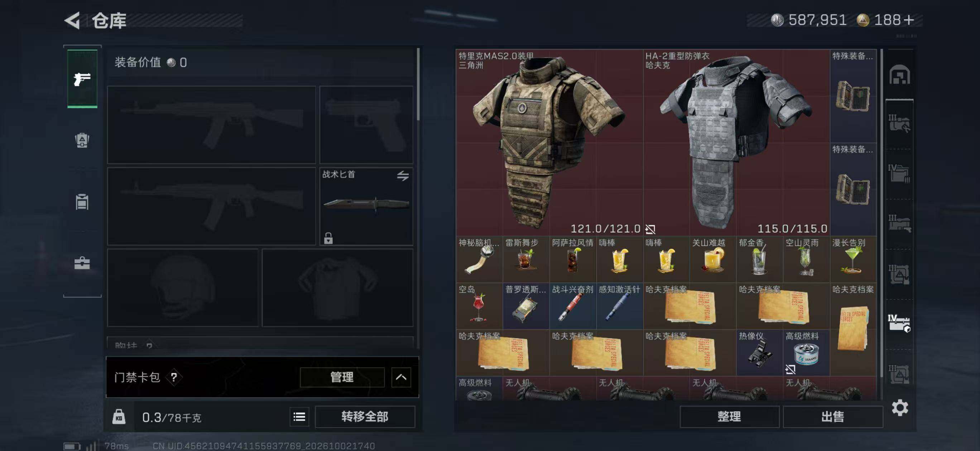Click the empty body armor equipment slot

click(x=337, y=288)
